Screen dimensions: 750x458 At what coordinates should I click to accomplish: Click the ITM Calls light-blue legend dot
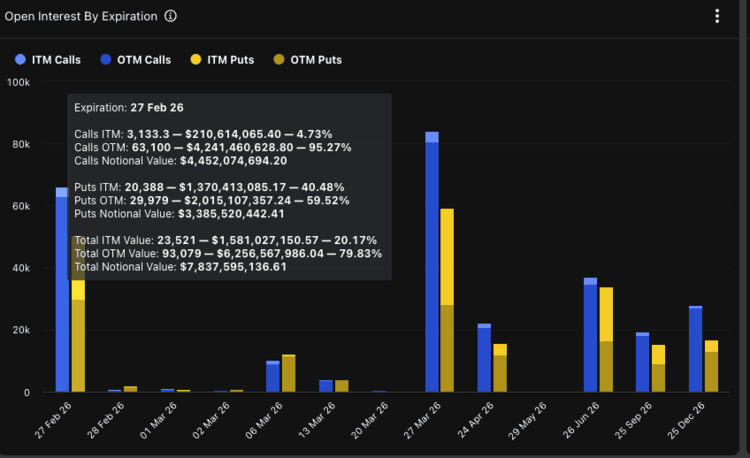[21, 60]
